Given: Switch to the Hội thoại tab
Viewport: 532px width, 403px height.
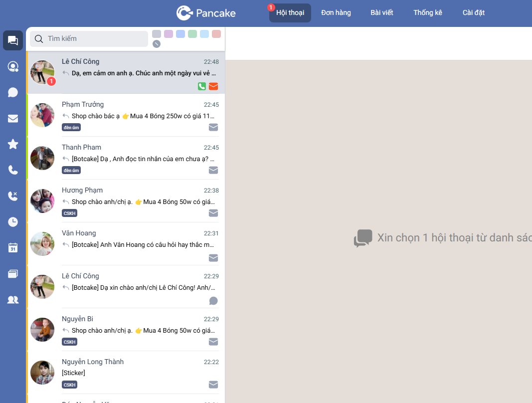Looking at the screenshot, I should click(290, 13).
